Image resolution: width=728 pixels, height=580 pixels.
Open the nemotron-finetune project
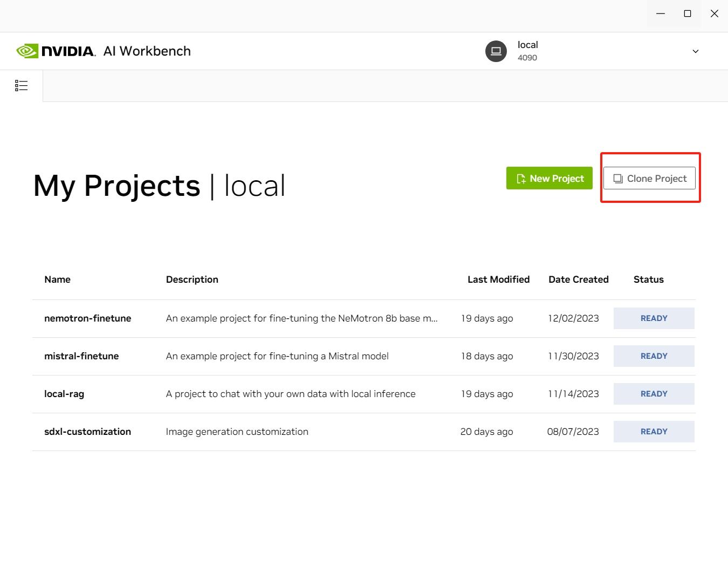point(87,318)
